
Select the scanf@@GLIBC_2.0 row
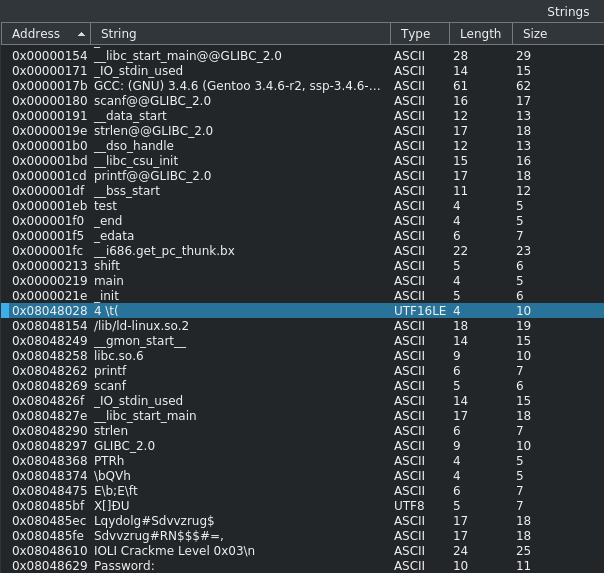(x=302, y=101)
